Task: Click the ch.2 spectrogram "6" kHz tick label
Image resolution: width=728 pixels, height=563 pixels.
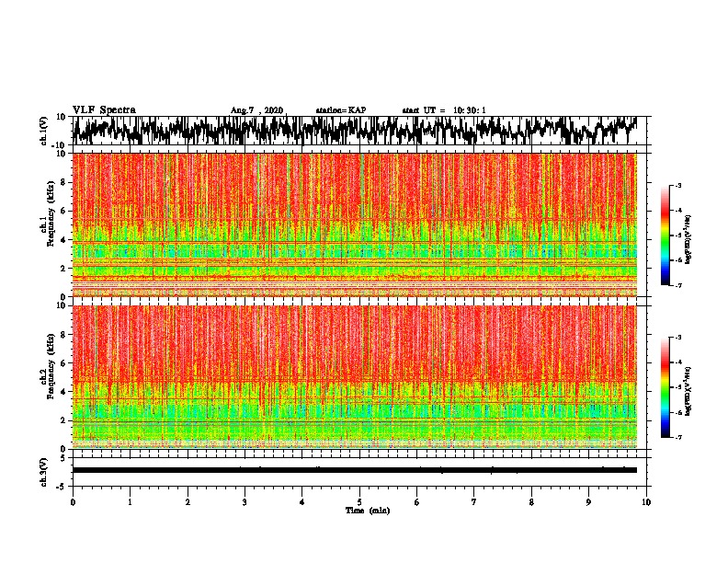Action: 63,362
